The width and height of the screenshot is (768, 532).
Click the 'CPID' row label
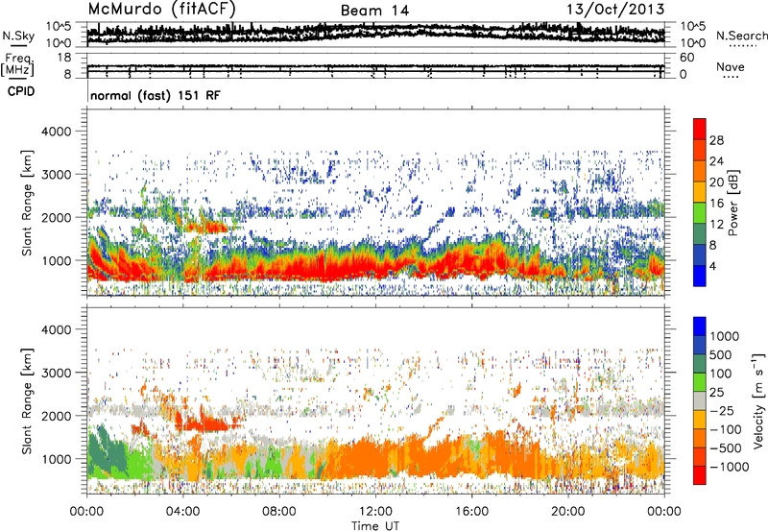pos(21,91)
